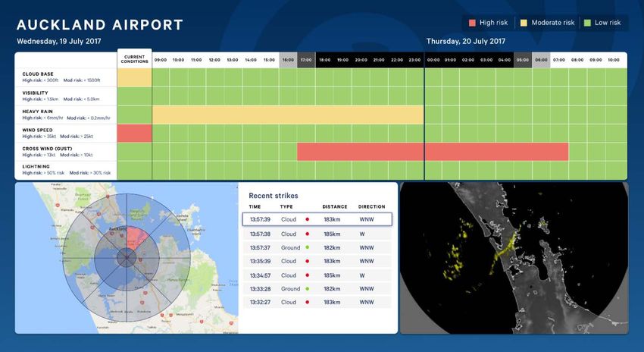This screenshot has height=352, width=644.
Task: Click the Wednesday, 19 July 2017 date label
Action: [x=59, y=41]
